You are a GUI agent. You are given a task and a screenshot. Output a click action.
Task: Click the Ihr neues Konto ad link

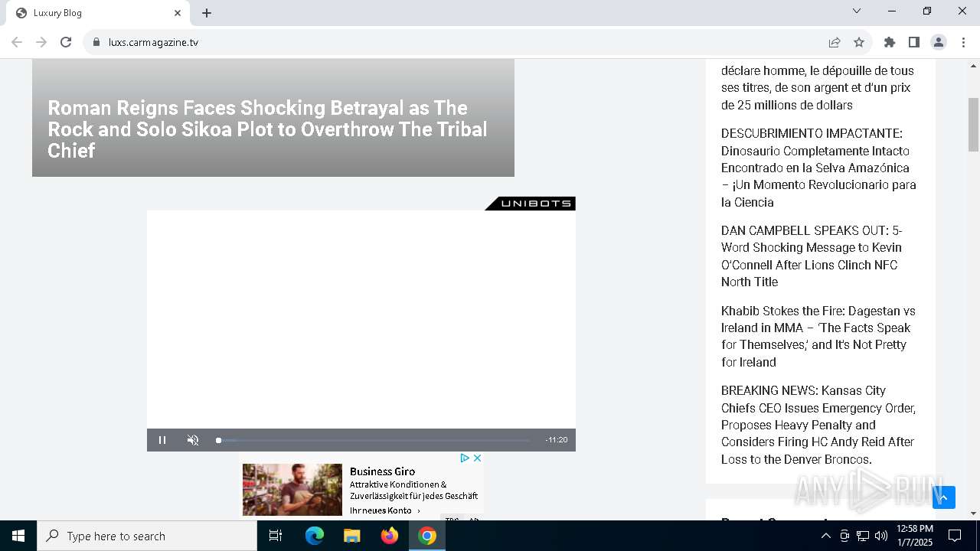pos(385,510)
